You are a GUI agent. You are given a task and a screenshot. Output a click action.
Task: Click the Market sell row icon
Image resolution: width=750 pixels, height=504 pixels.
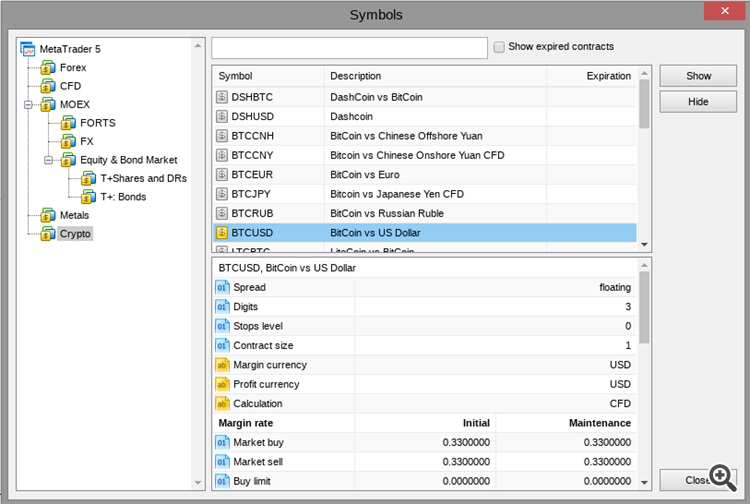click(222, 461)
